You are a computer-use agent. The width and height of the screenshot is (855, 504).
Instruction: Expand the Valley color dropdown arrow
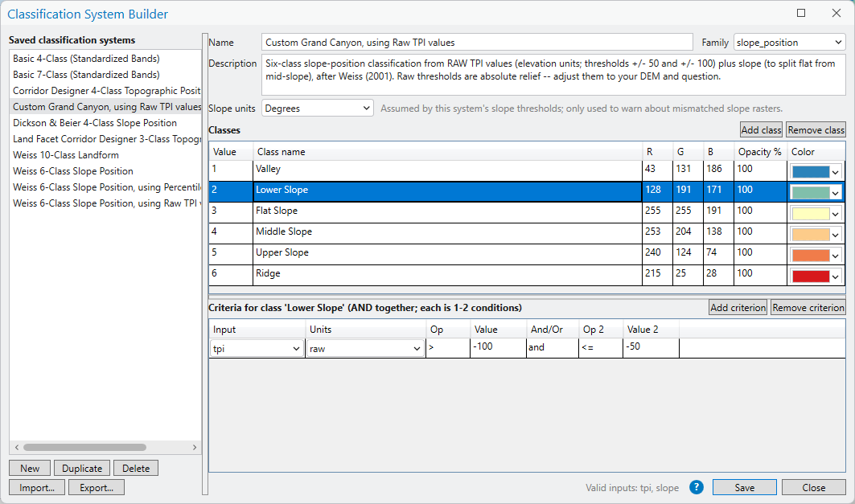click(x=836, y=172)
